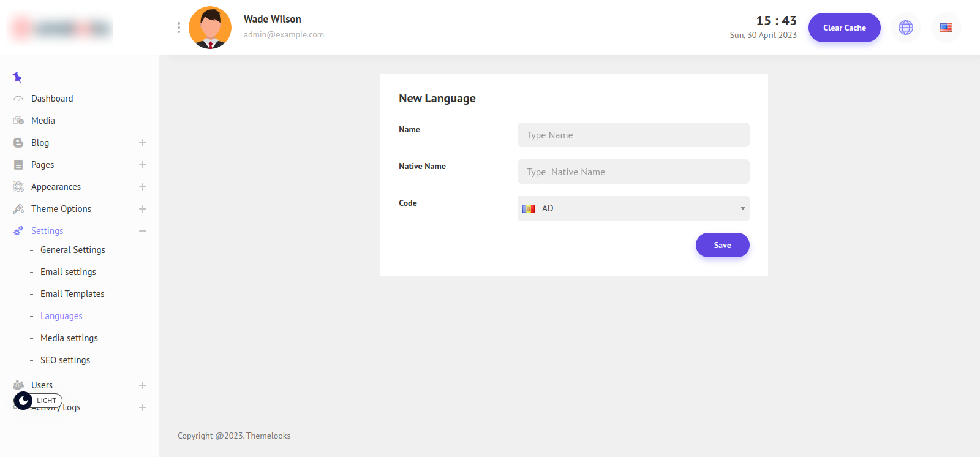Viewport: 980px width, 457px height.
Task: Click the Media icon in sidebar
Action: 18,121
